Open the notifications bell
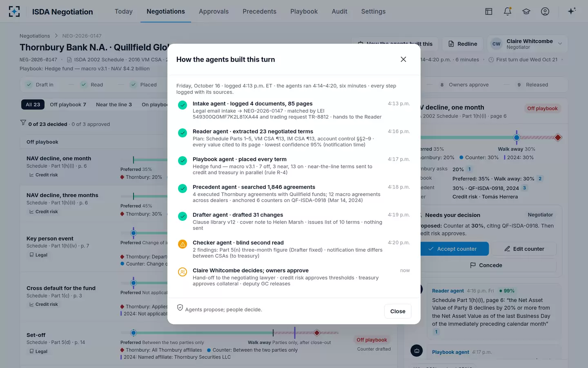Image resolution: width=588 pixels, height=368 pixels. click(508, 11)
